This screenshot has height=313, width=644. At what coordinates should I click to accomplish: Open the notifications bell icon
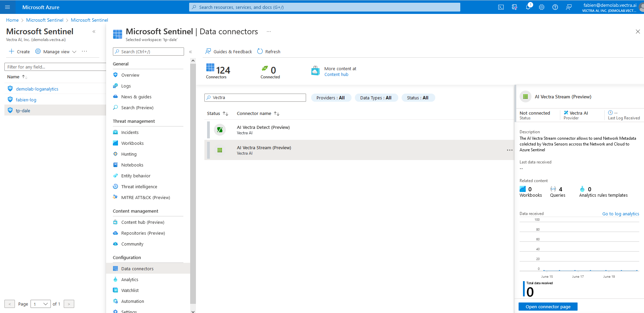coord(528,7)
